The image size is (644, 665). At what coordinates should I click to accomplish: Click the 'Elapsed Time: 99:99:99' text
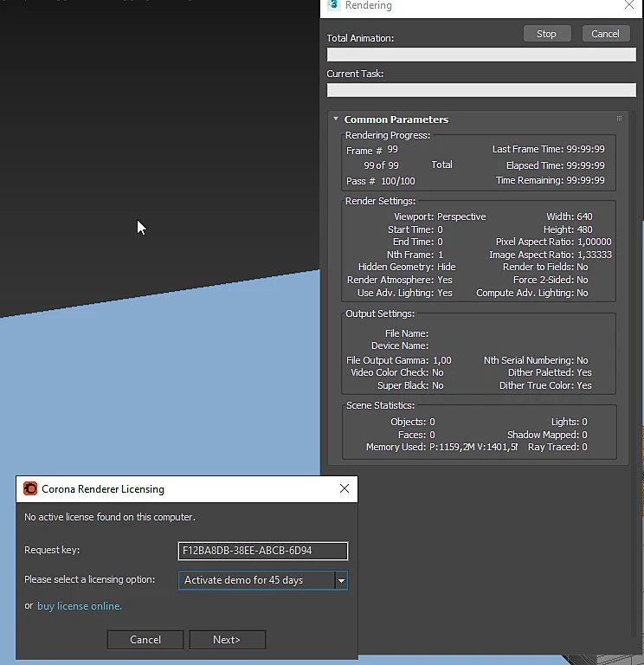[556, 165]
